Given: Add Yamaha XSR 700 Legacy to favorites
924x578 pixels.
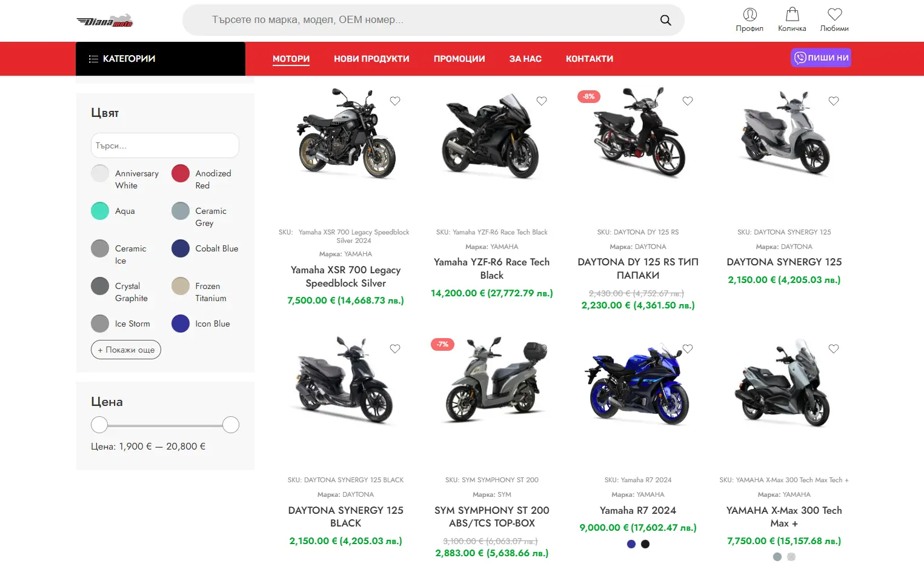Looking at the screenshot, I should click(395, 101).
